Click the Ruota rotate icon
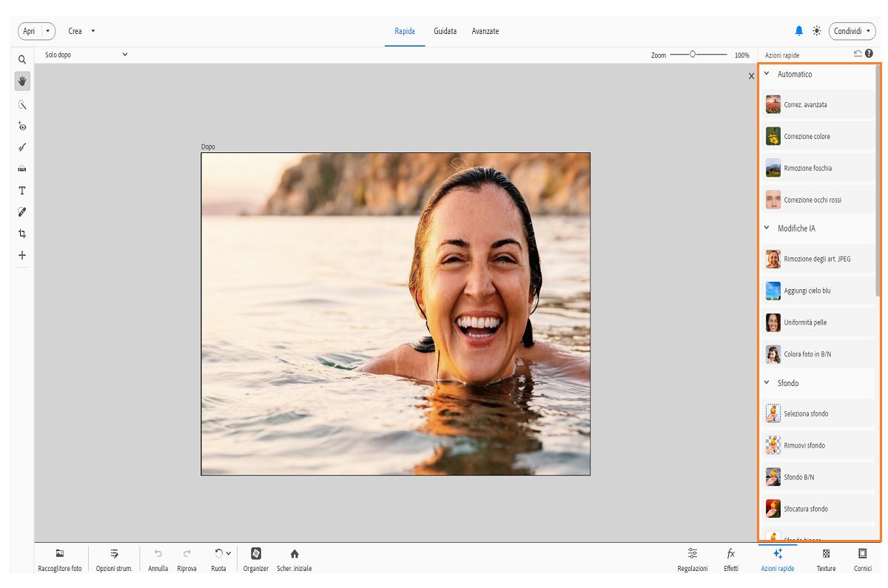The image size is (888, 588). [218, 553]
